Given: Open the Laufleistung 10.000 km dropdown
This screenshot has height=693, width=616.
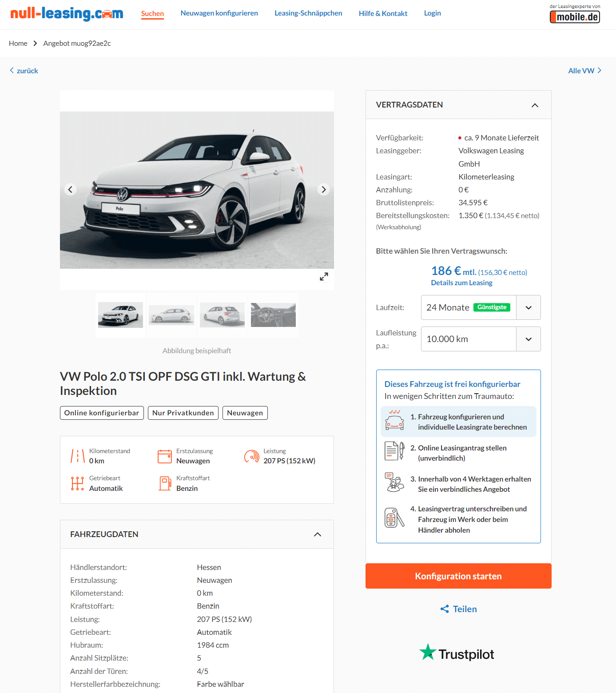Looking at the screenshot, I should [x=481, y=339].
